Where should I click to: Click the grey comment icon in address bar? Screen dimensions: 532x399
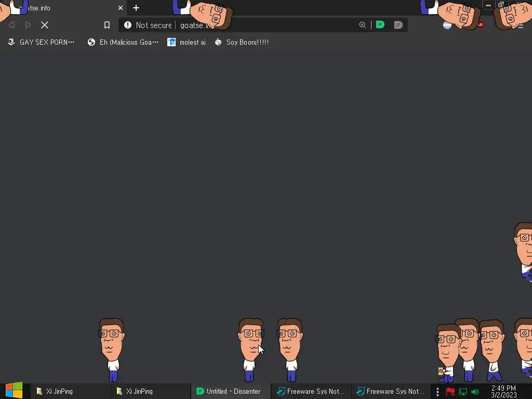click(x=398, y=25)
